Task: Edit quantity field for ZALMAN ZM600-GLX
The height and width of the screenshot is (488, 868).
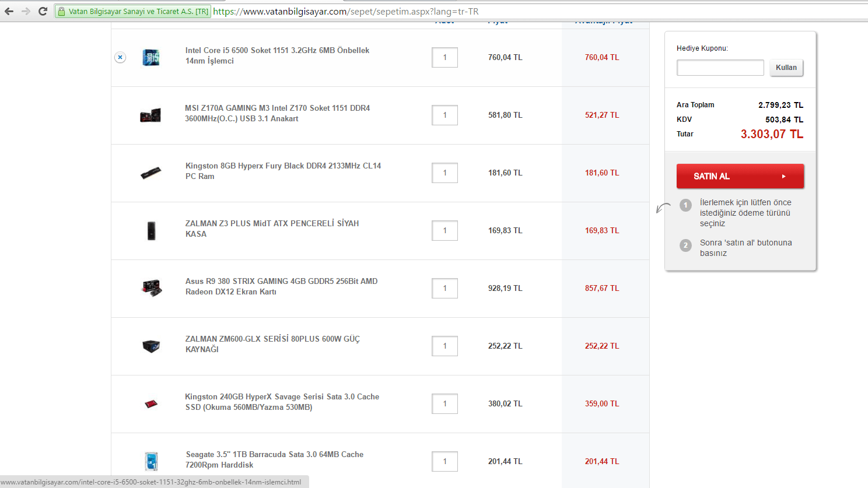Action: tap(444, 346)
